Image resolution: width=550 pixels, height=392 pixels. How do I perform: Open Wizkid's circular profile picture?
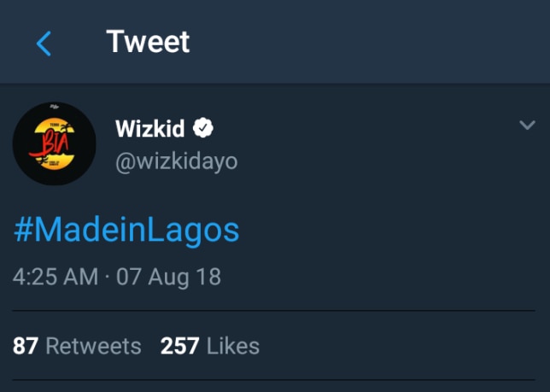coord(54,143)
